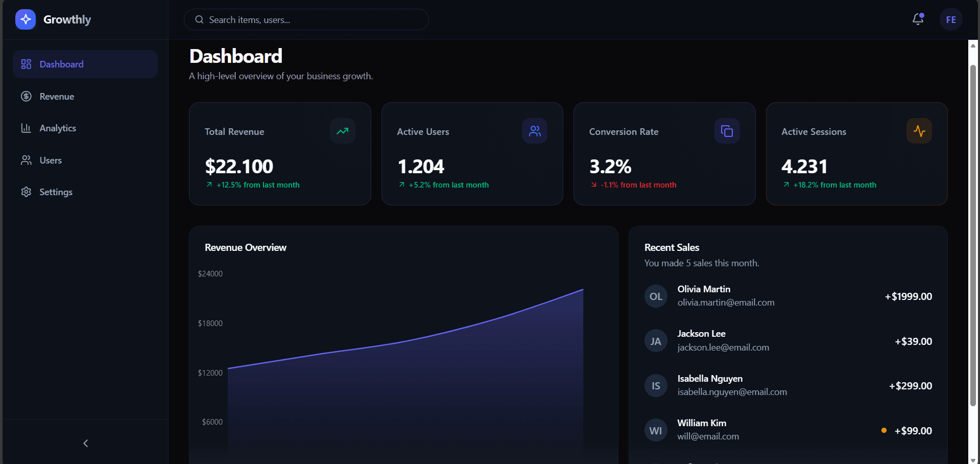Click the Search items, users field

pos(306,20)
